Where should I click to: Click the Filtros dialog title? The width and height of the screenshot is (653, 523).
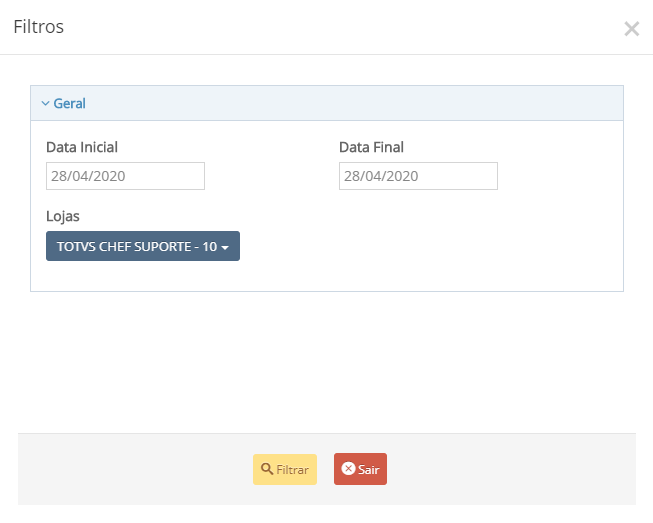(39, 27)
